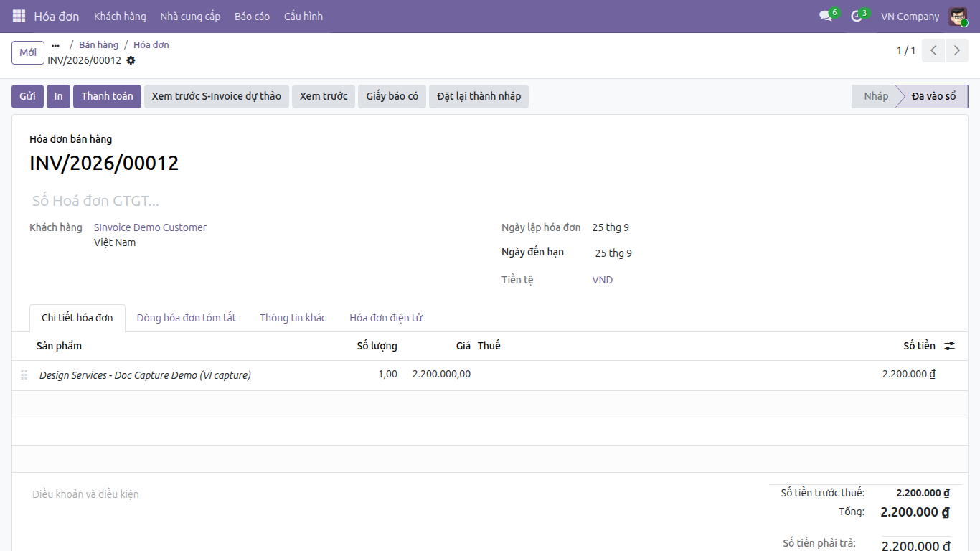Select the Nháp status stage

pyautogui.click(x=875, y=96)
